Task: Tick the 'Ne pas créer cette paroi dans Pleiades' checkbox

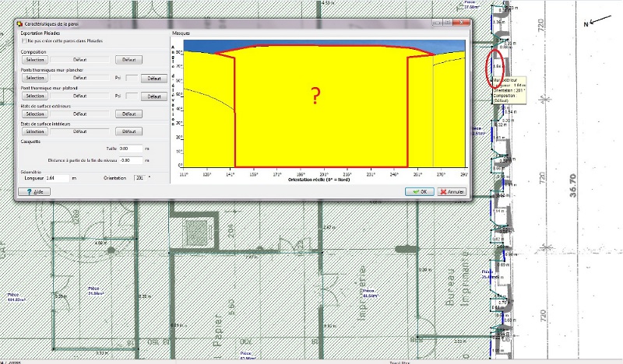Action: click(24, 41)
